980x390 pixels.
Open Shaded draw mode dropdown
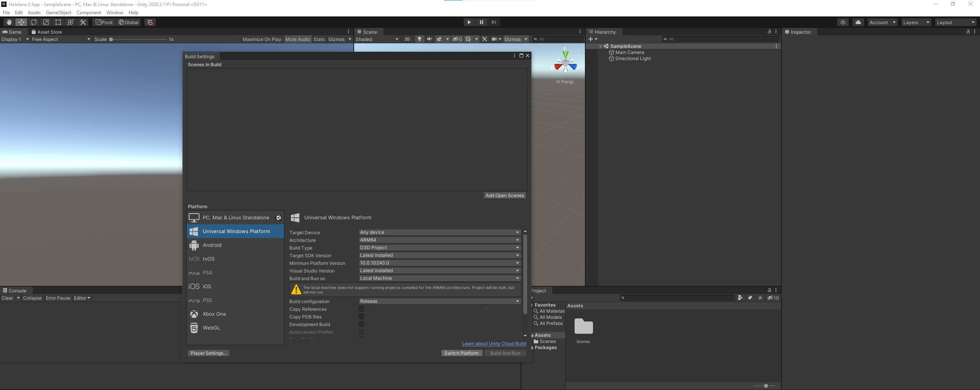[377, 39]
